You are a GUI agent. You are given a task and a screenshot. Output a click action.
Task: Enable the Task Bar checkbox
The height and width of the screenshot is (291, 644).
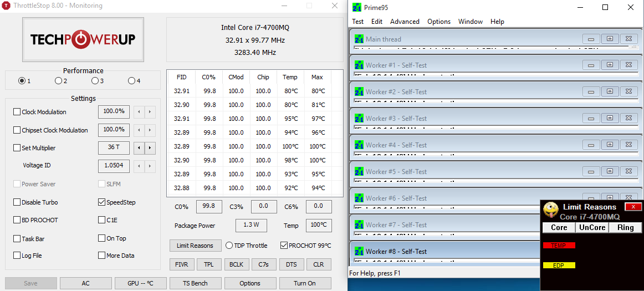[17, 238]
